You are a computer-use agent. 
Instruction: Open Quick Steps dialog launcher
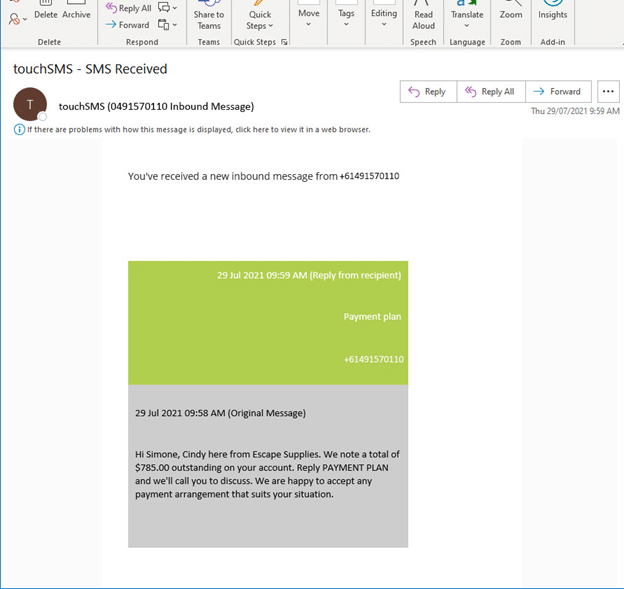click(x=284, y=42)
